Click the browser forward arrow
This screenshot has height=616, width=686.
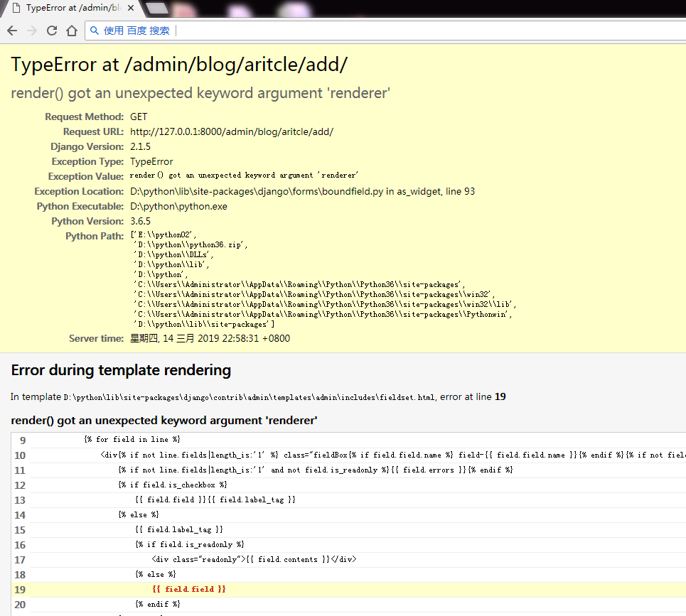[x=31, y=31]
